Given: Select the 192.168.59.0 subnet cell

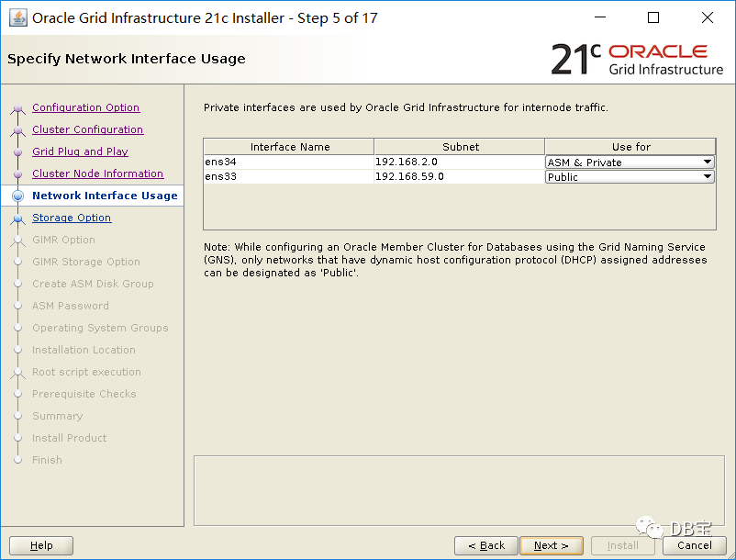Looking at the screenshot, I should tap(460, 176).
